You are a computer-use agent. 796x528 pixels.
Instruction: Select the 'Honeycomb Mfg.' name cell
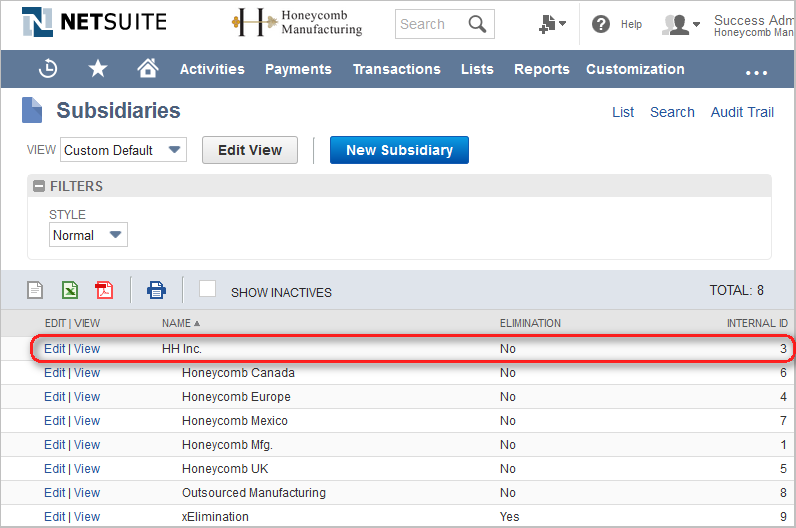(227, 445)
